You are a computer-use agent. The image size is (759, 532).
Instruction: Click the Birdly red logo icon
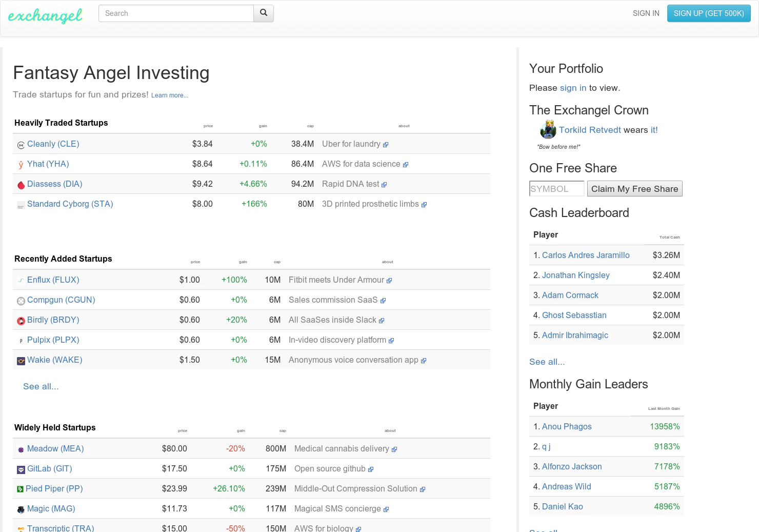pos(21,321)
